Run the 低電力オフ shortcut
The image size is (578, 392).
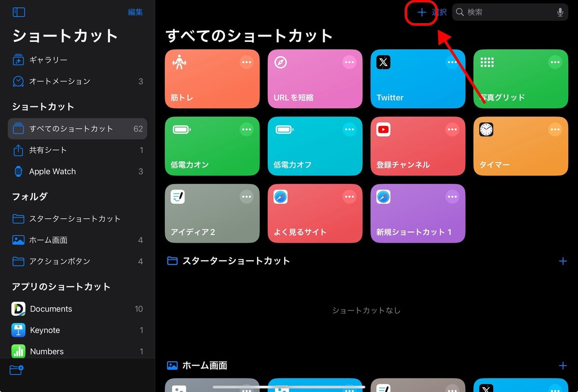tap(315, 146)
